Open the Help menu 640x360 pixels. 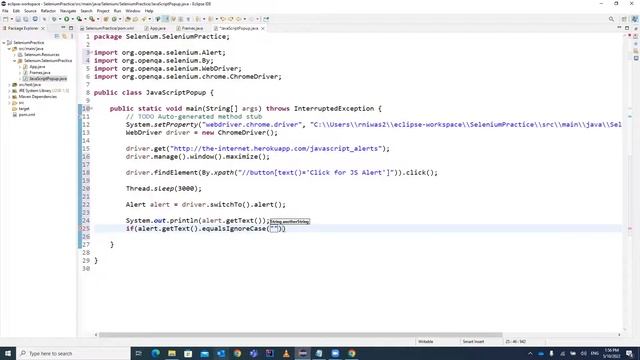click(149, 11)
